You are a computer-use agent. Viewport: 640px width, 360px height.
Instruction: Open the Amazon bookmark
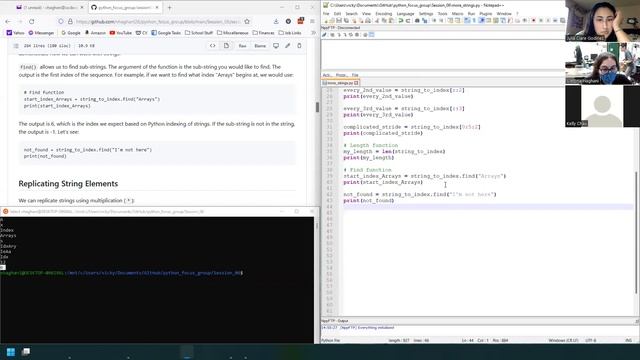pos(95,33)
